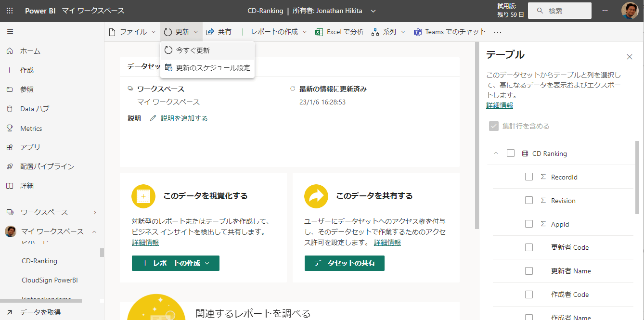Close the テーブル panel
The width and height of the screenshot is (644, 320).
point(630,57)
